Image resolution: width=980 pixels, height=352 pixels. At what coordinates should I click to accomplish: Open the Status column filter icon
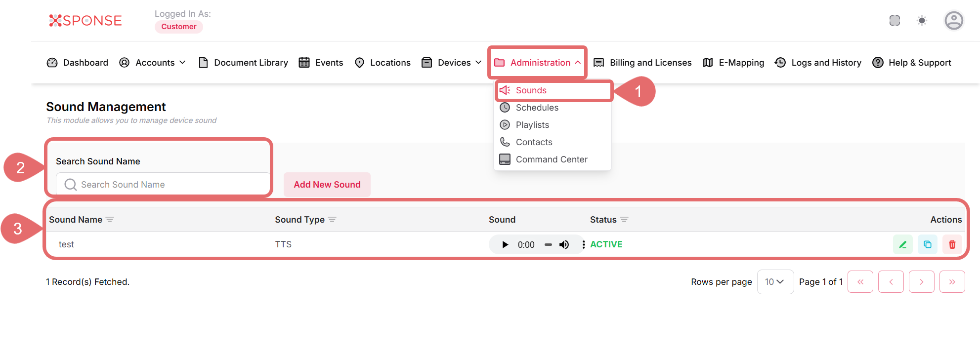tap(624, 220)
